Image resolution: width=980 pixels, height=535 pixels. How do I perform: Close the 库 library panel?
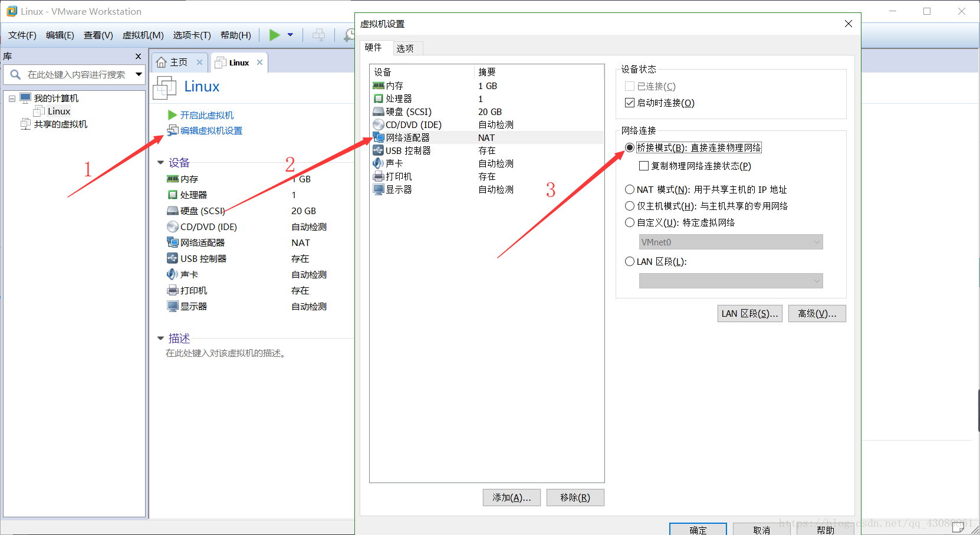click(x=138, y=56)
